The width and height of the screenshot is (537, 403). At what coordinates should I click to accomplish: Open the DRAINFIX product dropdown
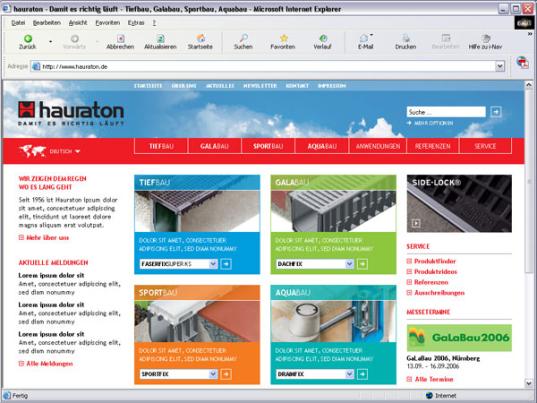(x=349, y=374)
